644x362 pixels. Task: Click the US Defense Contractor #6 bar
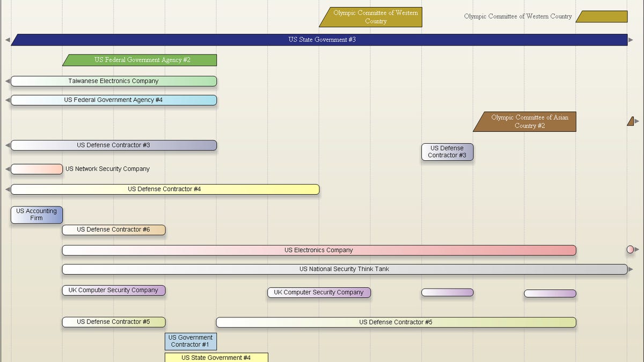click(114, 230)
